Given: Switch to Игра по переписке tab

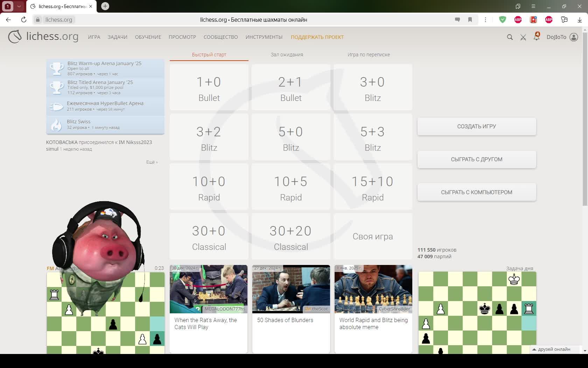Looking at the screenshot, I should 369,55.
